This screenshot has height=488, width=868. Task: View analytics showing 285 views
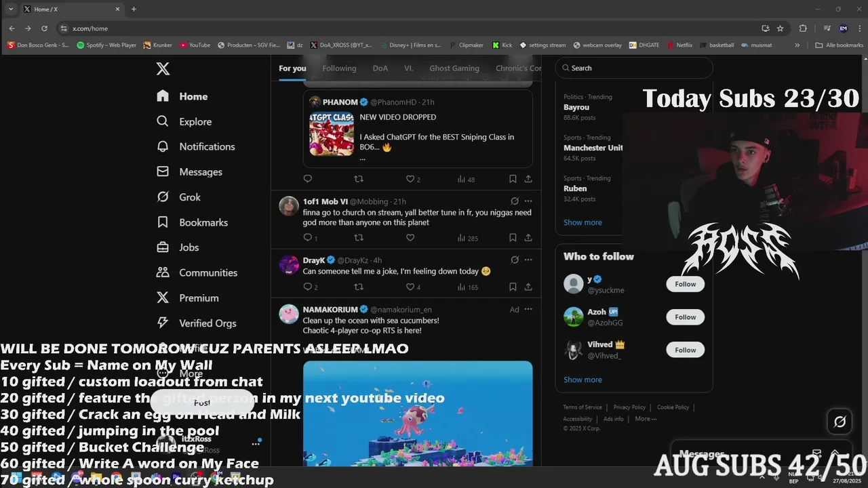(x=468, y=238)
